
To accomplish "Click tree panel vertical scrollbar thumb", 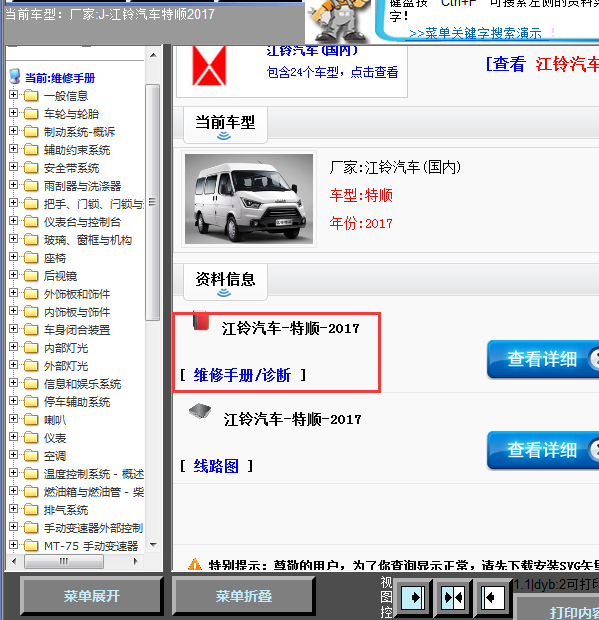I will (x=152, y=202).
